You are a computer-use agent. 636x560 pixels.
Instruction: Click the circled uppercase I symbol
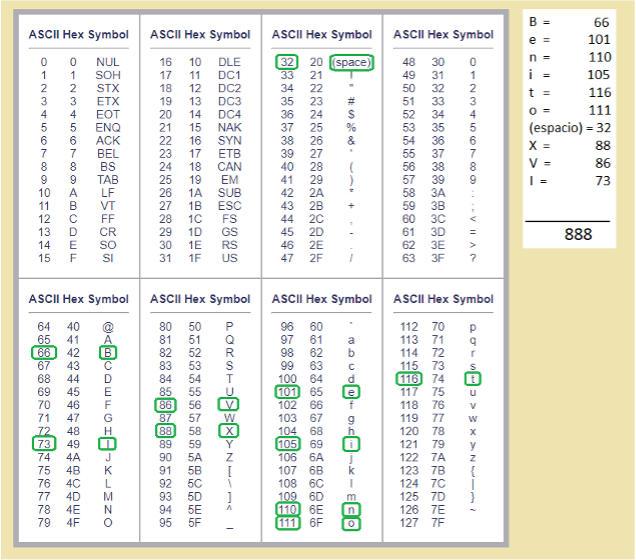click(107, 443)
